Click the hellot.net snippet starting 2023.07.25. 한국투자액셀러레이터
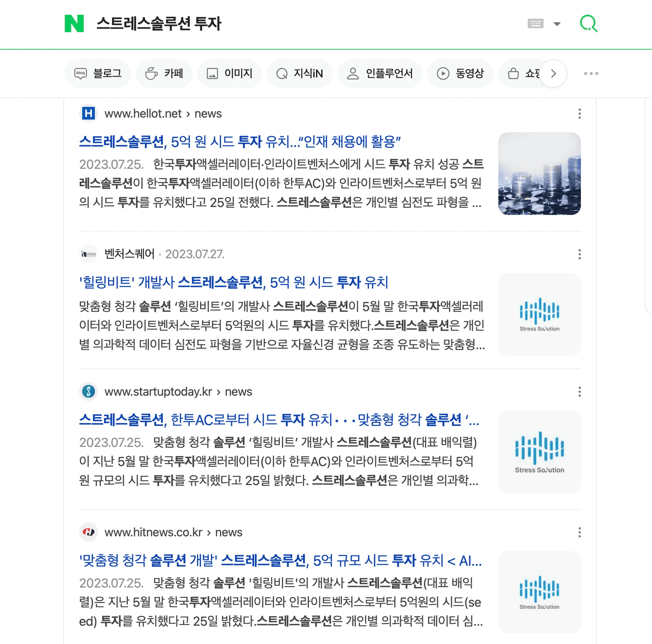Image resolution: width=652 pixels, height=644 pixels. 282,183
